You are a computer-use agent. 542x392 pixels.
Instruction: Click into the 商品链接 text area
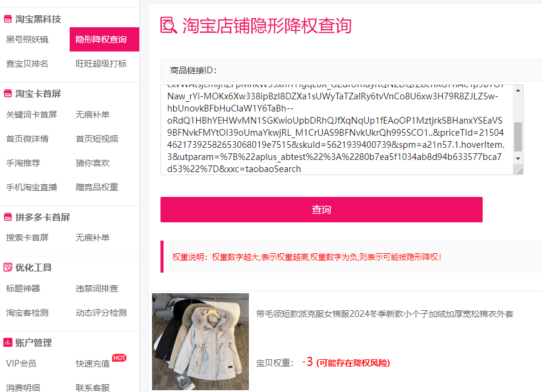click(x=337, y=130)
